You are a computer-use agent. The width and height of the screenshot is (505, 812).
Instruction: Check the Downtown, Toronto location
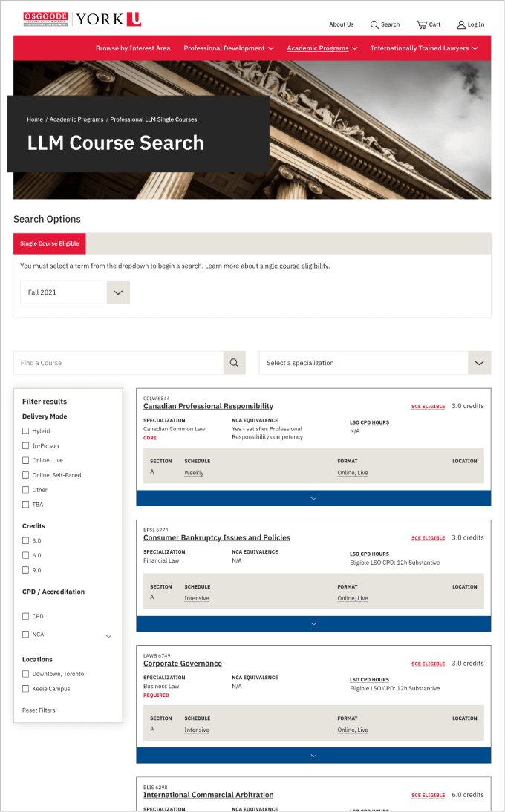(25, 674)
